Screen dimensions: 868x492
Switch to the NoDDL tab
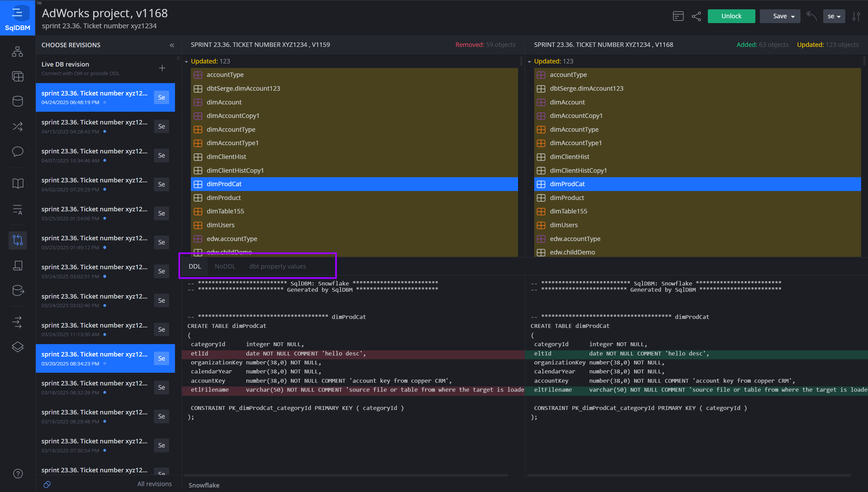(225, 266)
